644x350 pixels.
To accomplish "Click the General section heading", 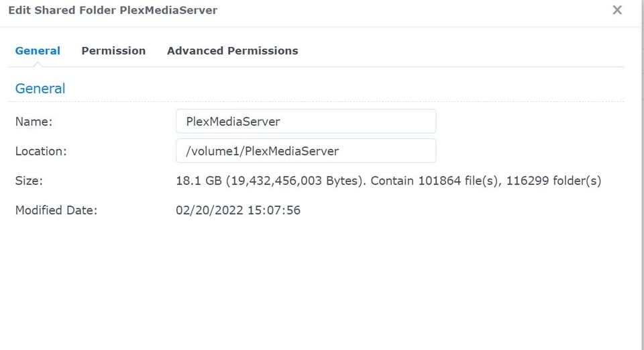I will pyautogui.click(x=40, y=89).
